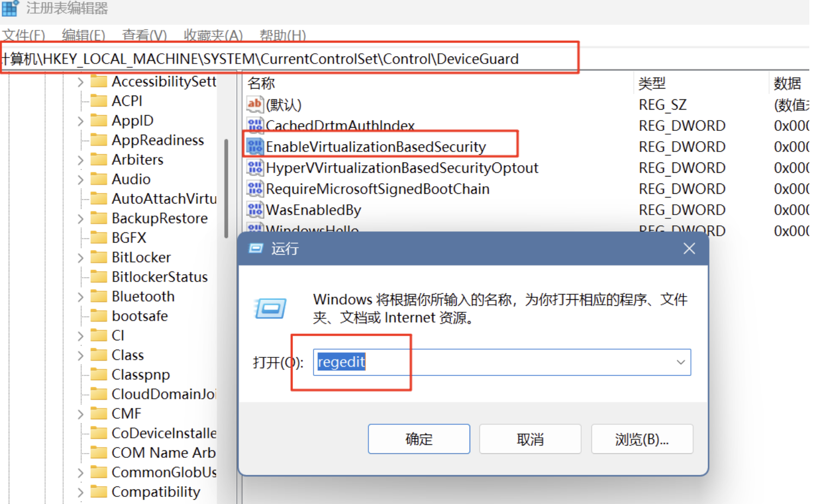Screen dimensions: 824x504
Task: Open the 查看(V) menu
Action: pyautogui.click(x=145, y=35)
